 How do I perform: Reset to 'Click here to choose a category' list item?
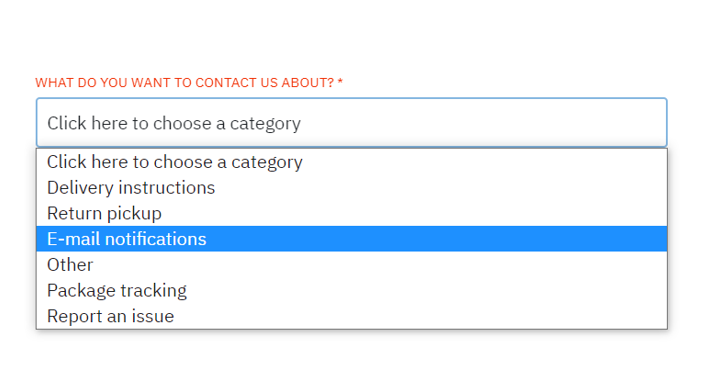(352, 162)
